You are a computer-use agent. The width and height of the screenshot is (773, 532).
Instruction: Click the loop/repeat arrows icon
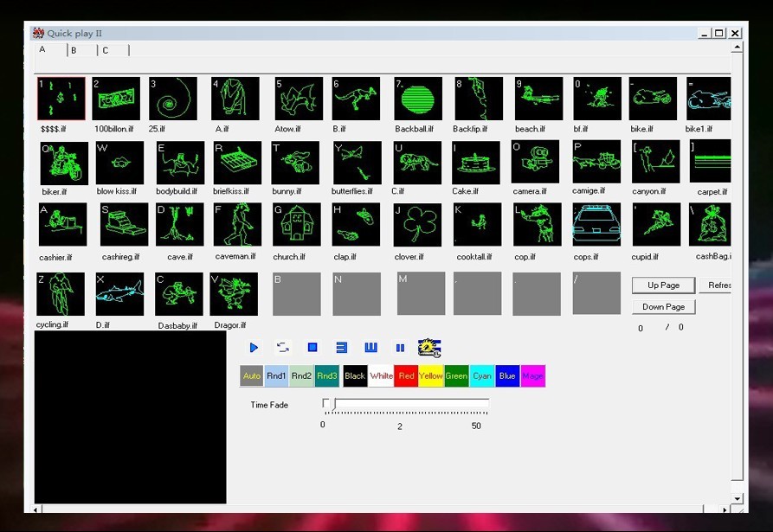click(283, 348)
